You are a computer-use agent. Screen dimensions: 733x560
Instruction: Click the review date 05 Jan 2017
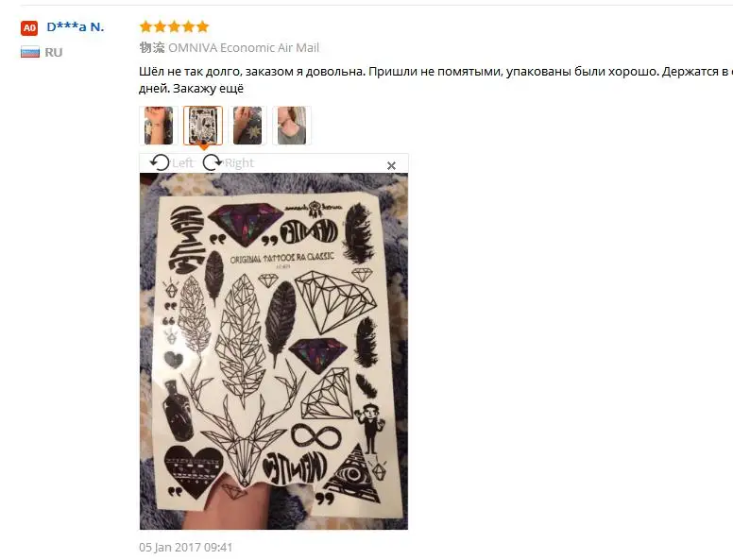pyautogui.click(x=185, y=547)
